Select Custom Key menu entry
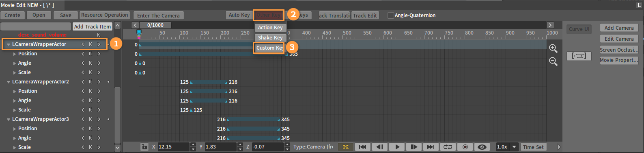644x153 pixels. point(270,48)
